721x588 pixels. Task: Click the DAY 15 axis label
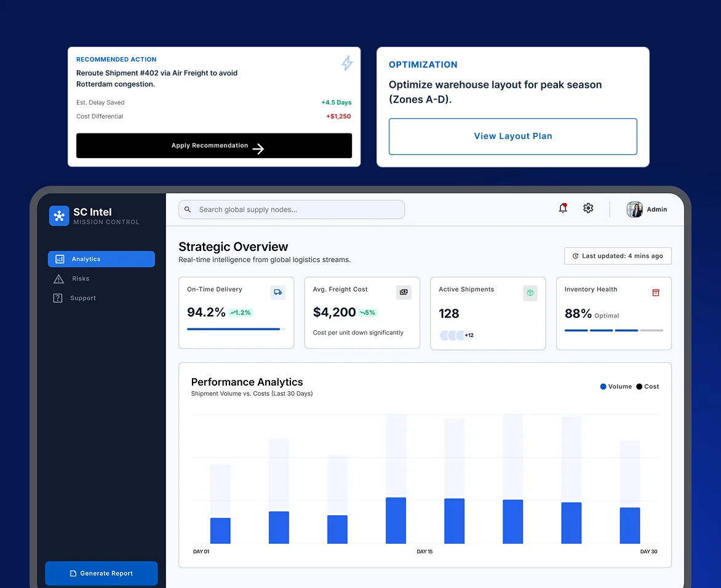(424, 552)
